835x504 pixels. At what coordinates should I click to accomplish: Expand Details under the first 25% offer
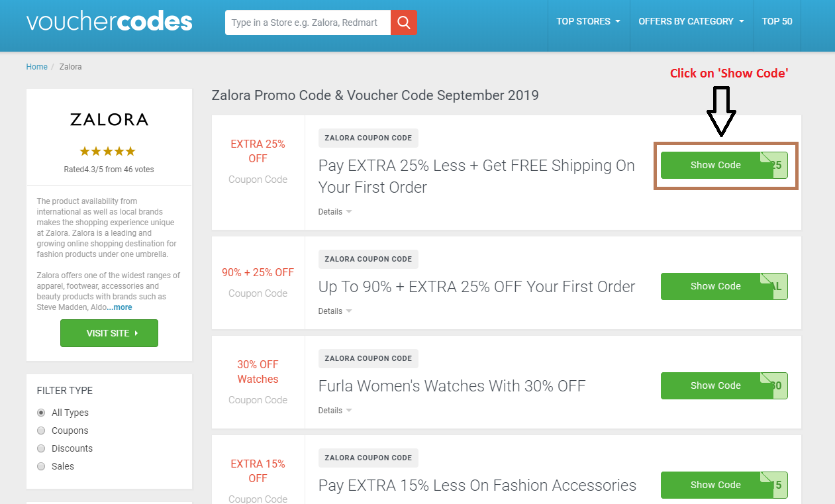335,212
